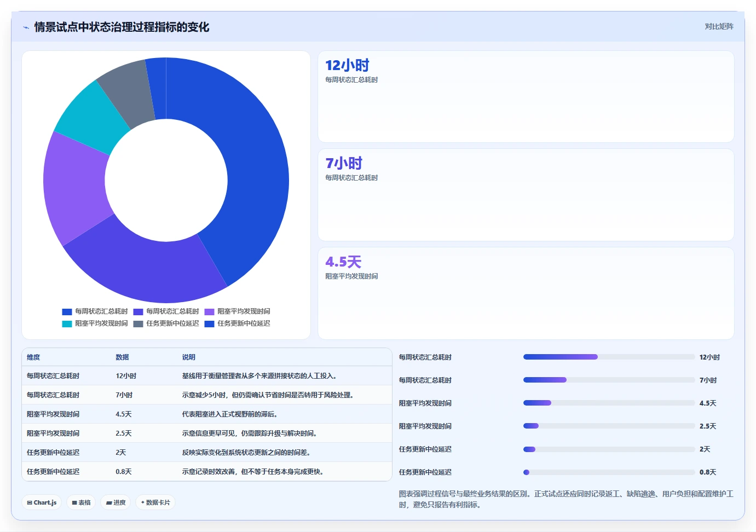
Task: Toggle the cyan 阻塞平均发现时间 legend entry
Action: click(95, 323)
